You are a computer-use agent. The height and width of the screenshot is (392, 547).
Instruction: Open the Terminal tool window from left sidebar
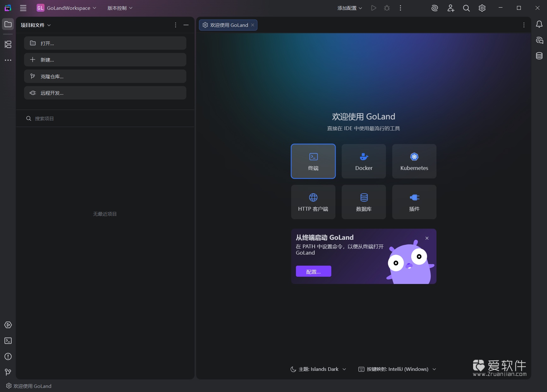click(x=8, y=341)
